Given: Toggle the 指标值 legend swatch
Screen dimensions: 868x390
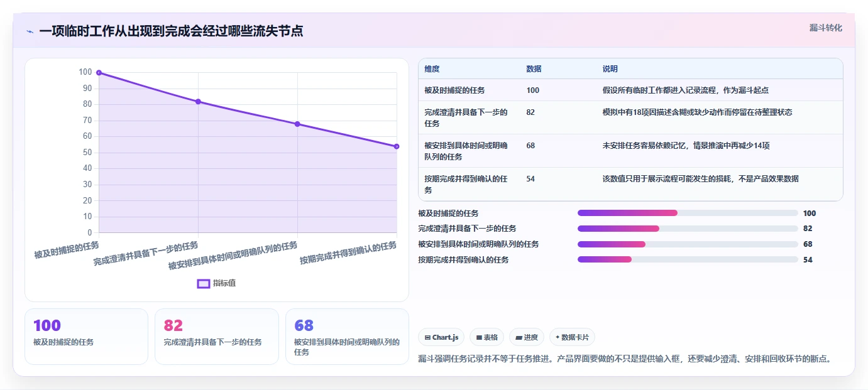Looking at the screenshot, I should (x=204, y=283).
